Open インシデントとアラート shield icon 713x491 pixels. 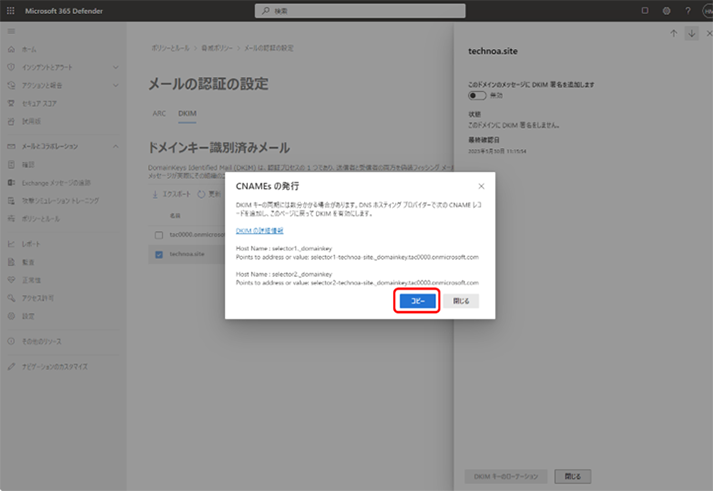coord(11,67)
